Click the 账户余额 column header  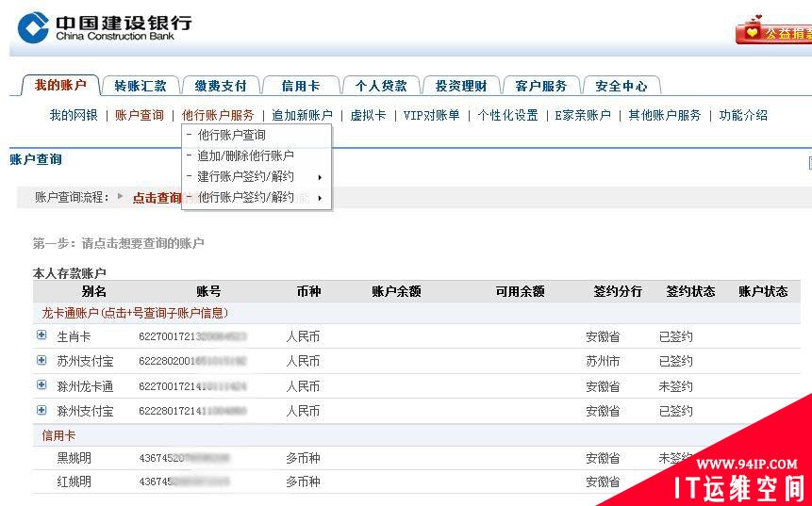click(396, 291)
